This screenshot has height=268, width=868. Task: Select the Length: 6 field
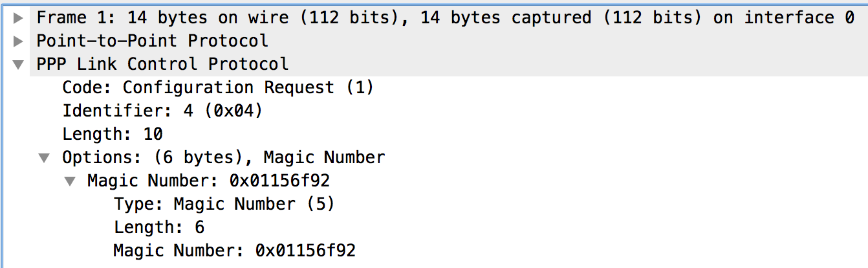(x=159, y=227)
